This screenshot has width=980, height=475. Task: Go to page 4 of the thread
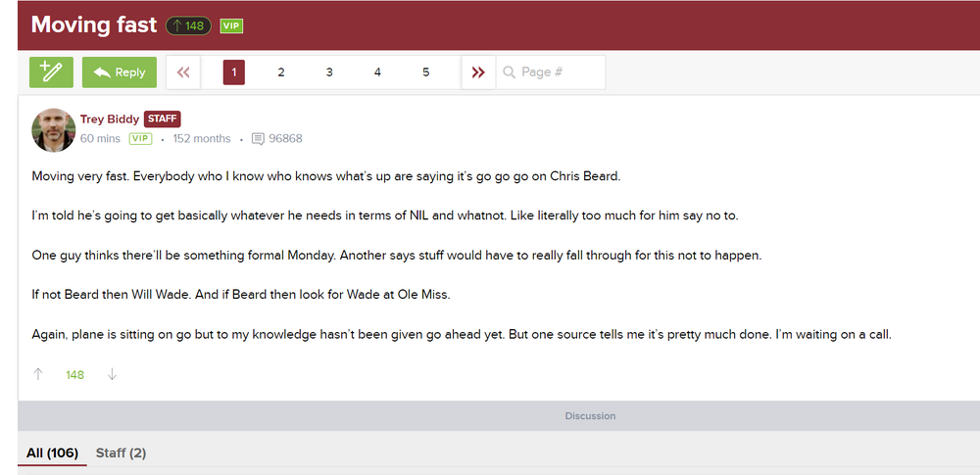(x=377, y=71)
